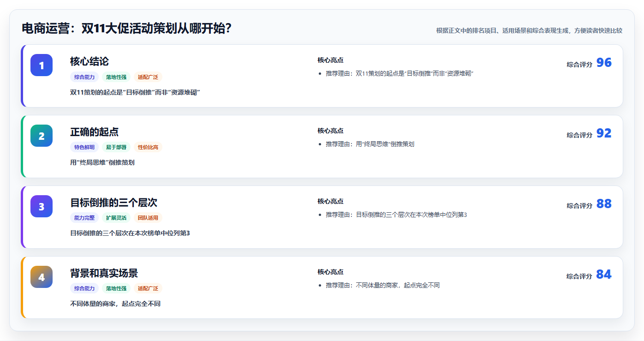Open the 核心结论 card heading
Image resolution: width=644 pixels, height=341 pixels.
pos(89,61)
